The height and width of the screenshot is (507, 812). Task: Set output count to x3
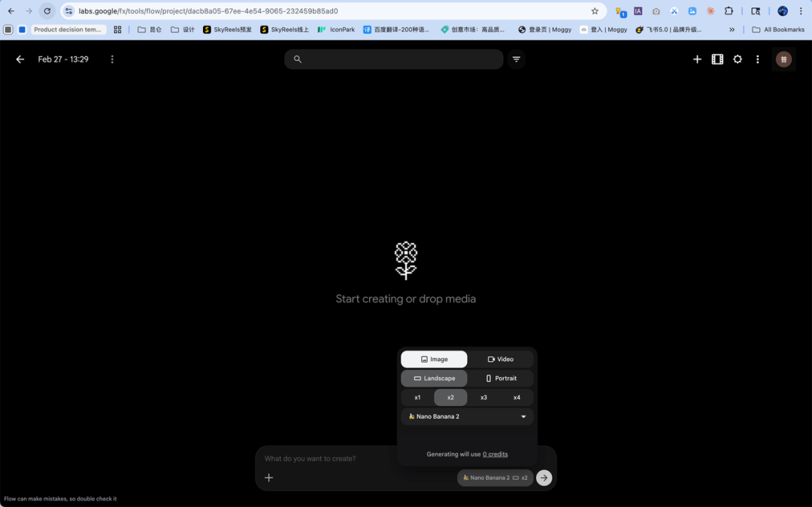click(483, 397)
